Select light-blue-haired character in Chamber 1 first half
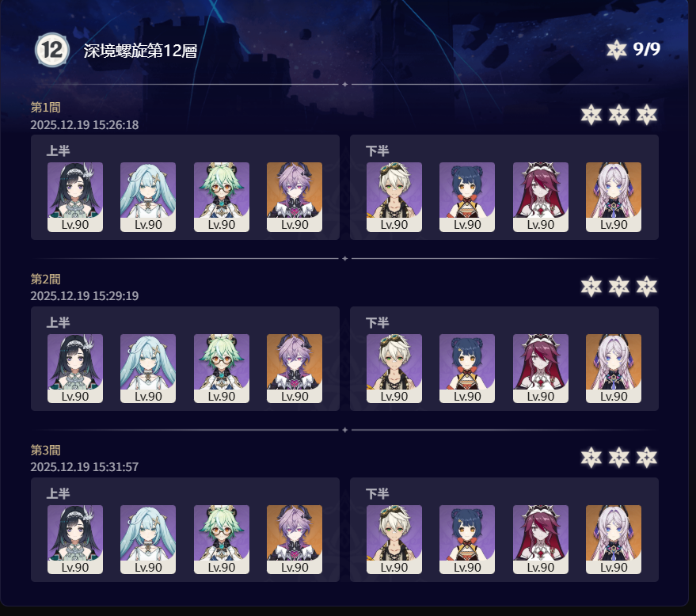 (148, 196)
